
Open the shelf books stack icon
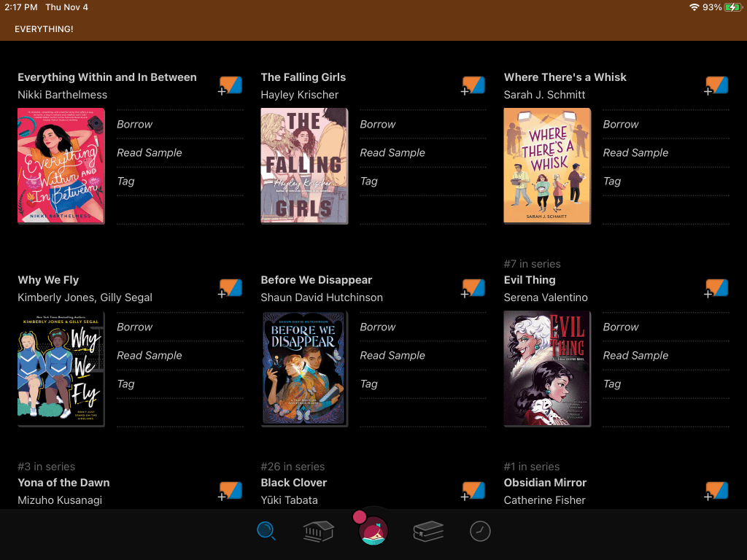(x=428, y=531)
